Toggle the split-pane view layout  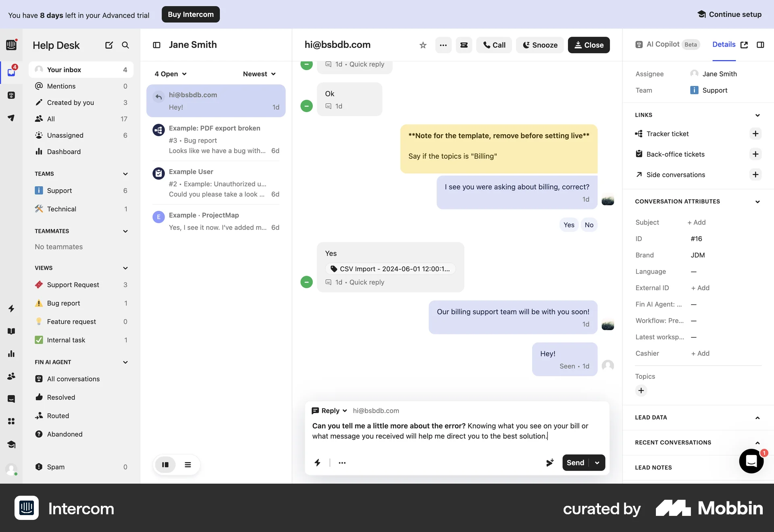pyautogui.click(x=165, y=465)
